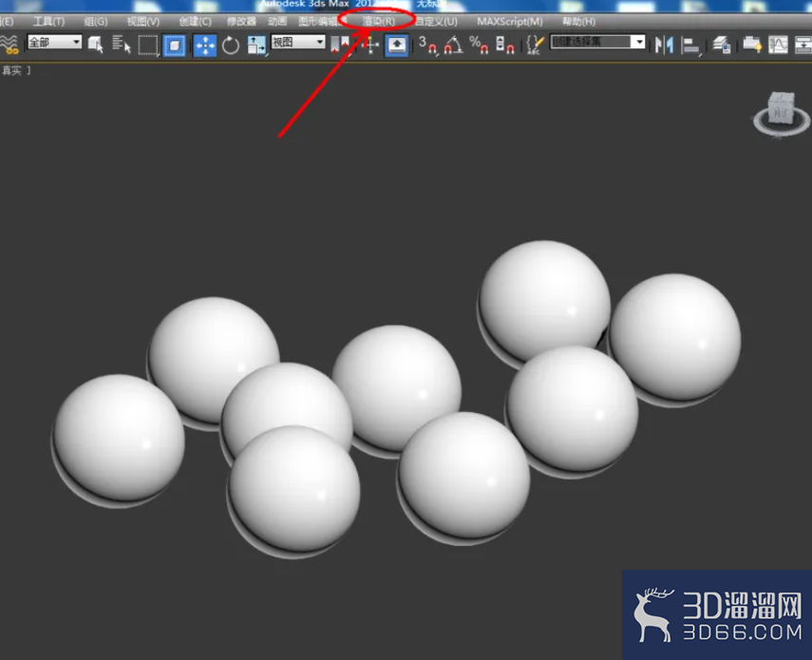Viewport: 812px width, 660px height.
Task: Activate the Select and Move tool
Action: [x=205, y=46]
